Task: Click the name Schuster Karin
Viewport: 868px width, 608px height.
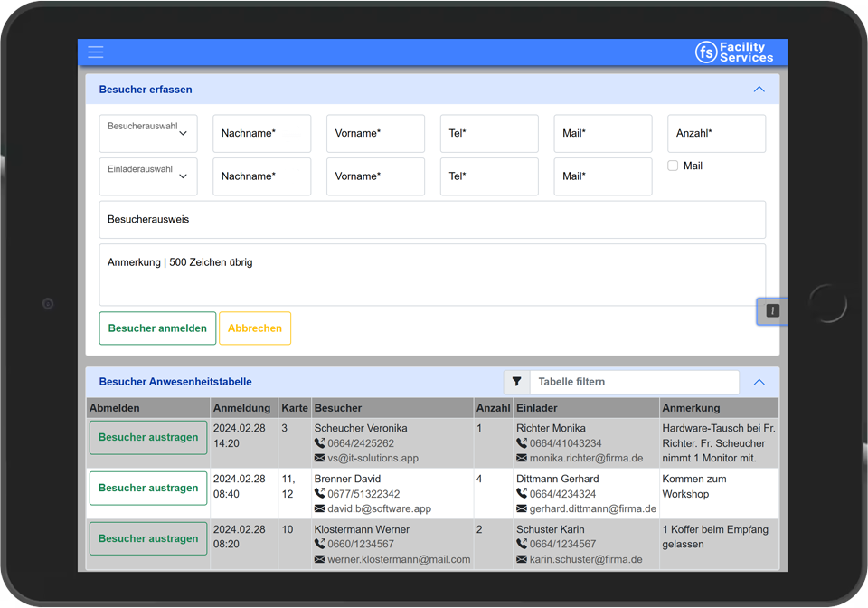Action: [551, 529]
